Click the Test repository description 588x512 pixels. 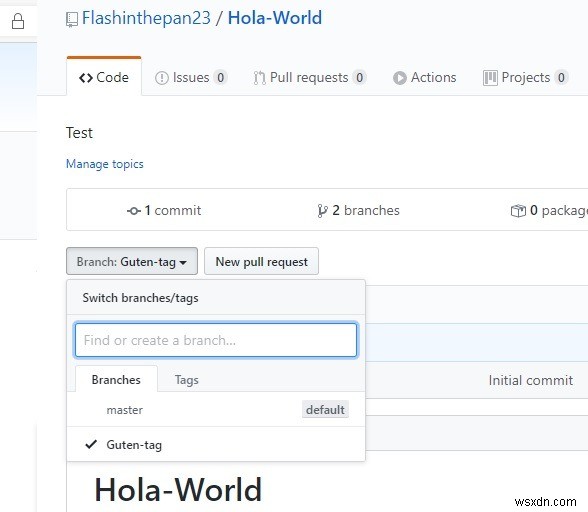click(79, 133)
